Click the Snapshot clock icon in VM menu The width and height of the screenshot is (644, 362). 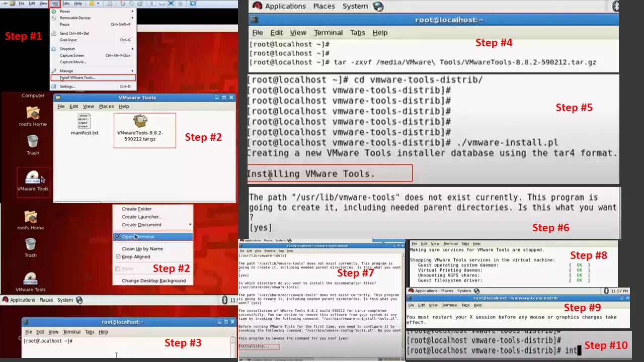[x=54, y=49]
